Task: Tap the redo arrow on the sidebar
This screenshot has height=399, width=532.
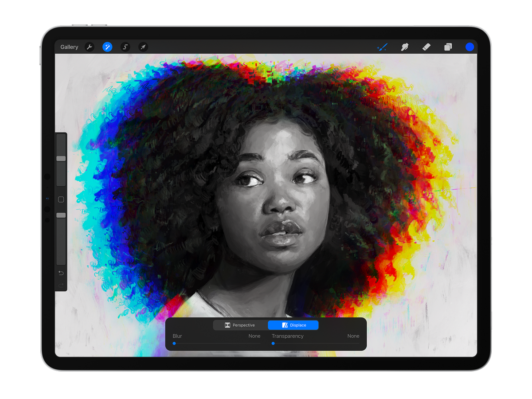Action: click(61, 285)
